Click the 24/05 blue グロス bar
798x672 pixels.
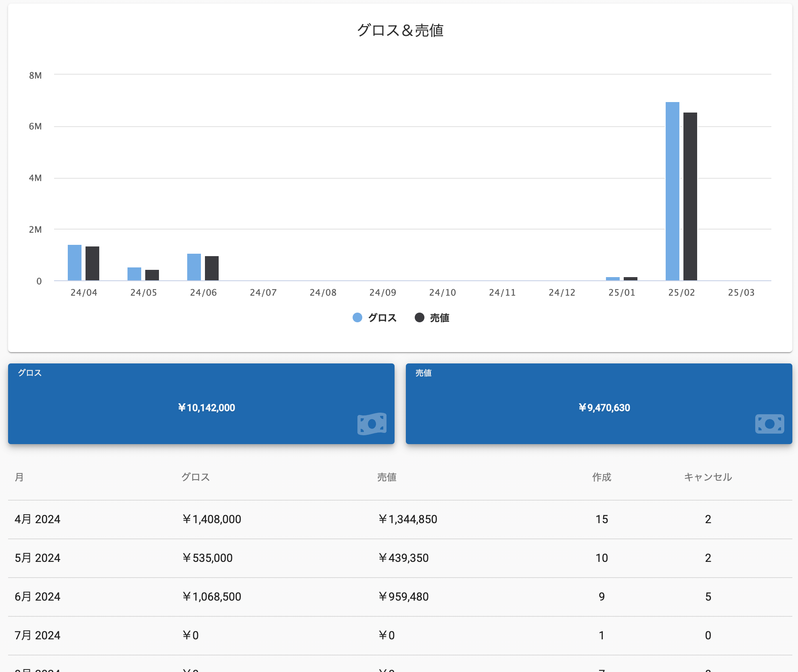[134, 274]
